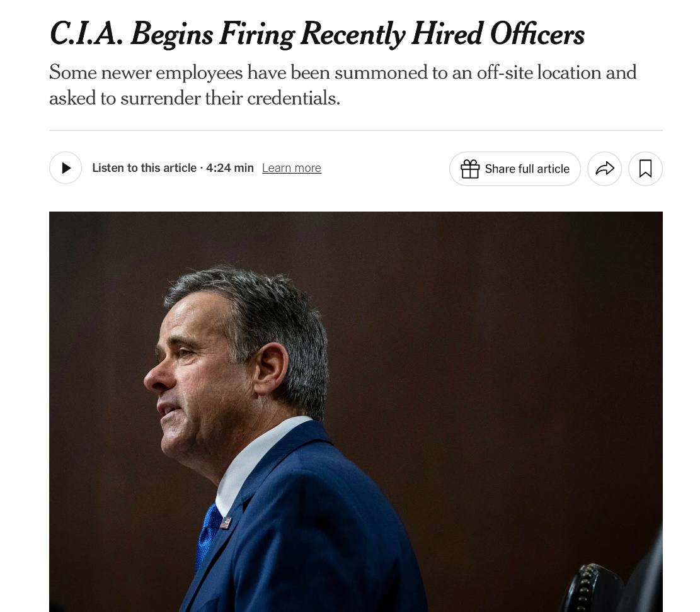700x612 pixels.
Task: Click the gift icon for sharing
Action: pos(470,169)
